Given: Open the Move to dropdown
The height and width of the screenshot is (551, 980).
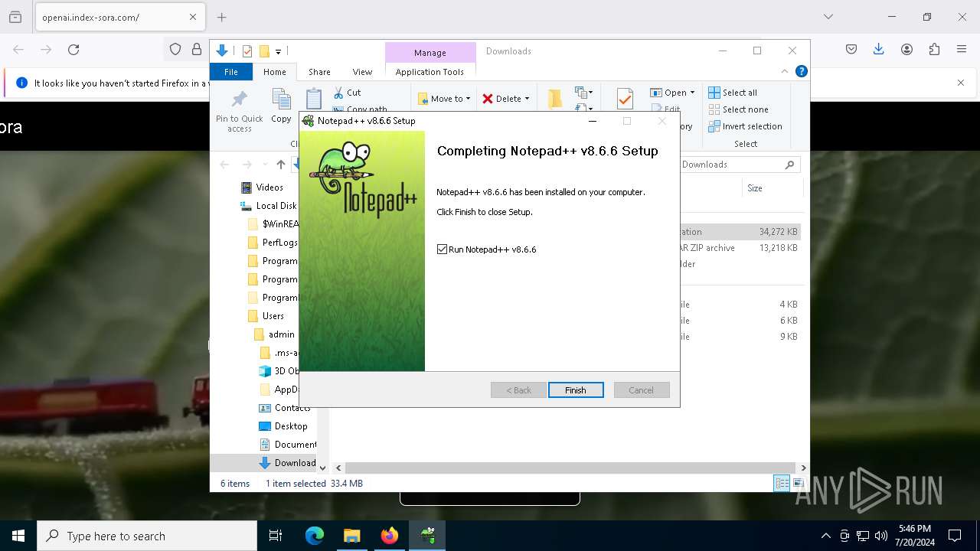Looking at the screenshot, I should tap(444, 99).
